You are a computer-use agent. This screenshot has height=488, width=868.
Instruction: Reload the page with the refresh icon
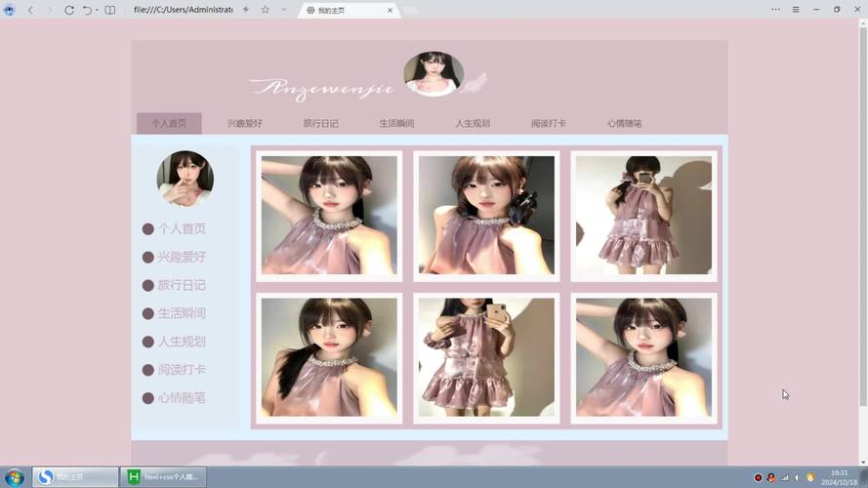click(x=69, y=10)
